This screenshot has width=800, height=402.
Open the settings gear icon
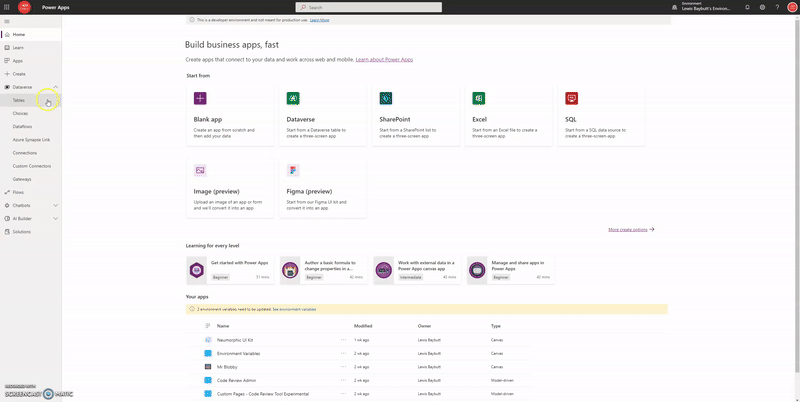coord(762,7)
